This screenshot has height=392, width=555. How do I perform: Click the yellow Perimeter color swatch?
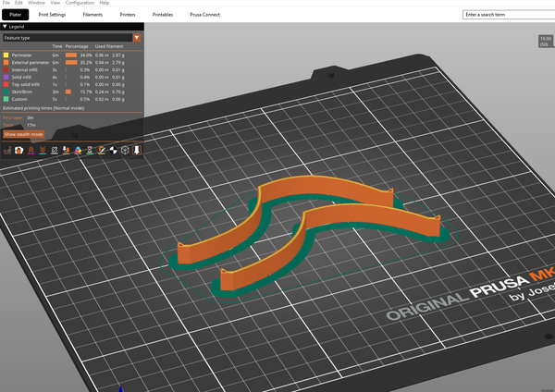tap(6, 55)
